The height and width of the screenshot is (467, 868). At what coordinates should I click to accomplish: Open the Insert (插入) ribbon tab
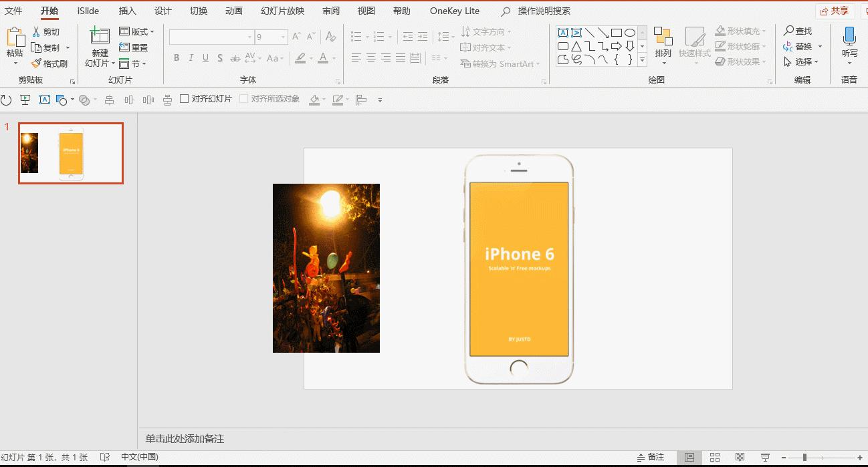pyautogui.click(x=127, y=11)
